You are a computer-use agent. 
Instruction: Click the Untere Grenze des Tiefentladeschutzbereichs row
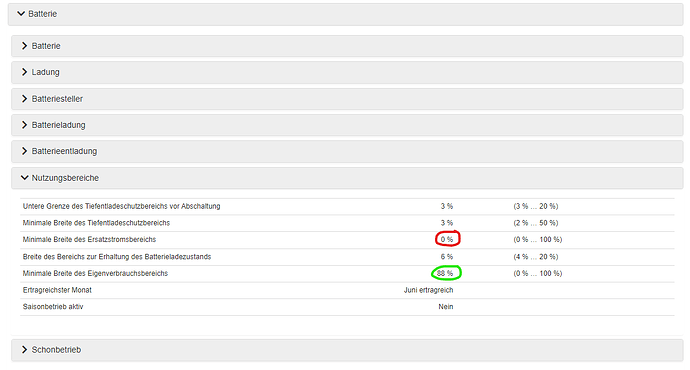click(347, 206)
